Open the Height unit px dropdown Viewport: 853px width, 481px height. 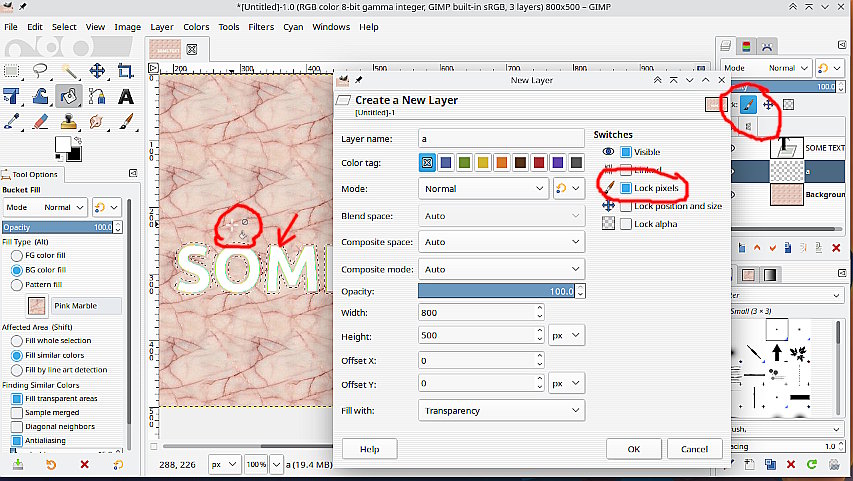point(566,335)
